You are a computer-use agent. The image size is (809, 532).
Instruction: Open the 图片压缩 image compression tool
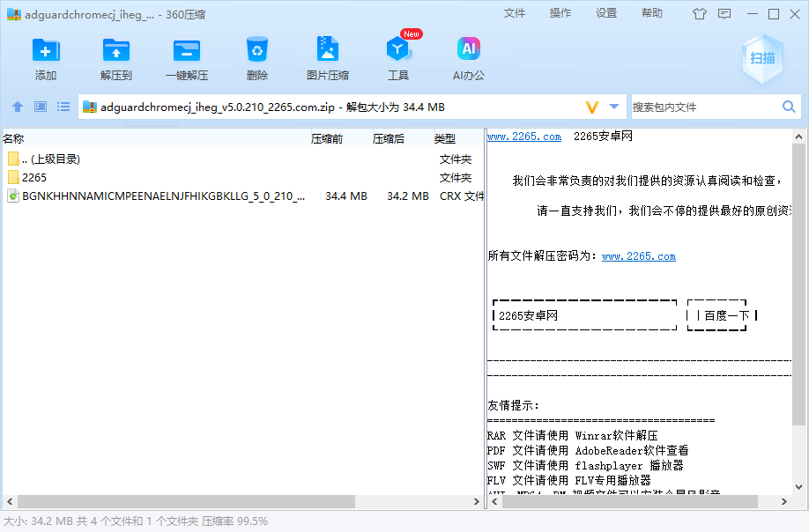(328, 49)
